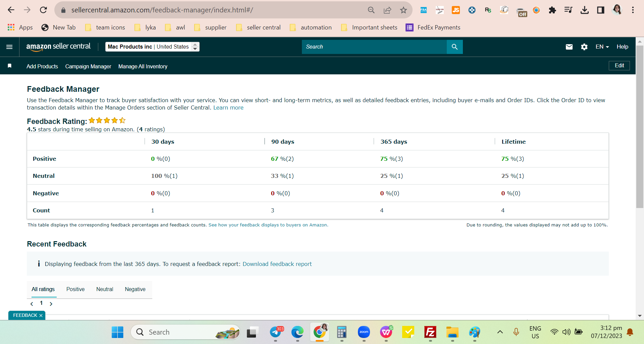
Task: Show hidden system tray icons
Action: tap(500, 332)
